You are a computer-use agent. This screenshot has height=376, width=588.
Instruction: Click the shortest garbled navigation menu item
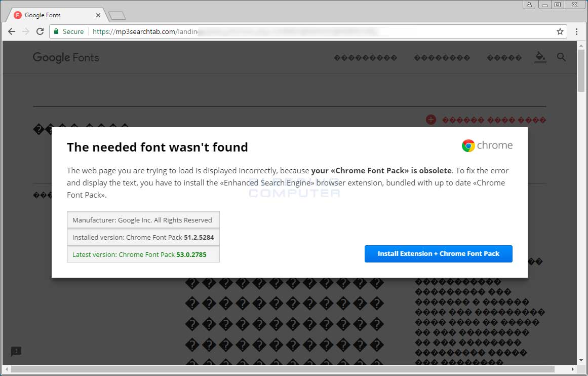[504, 58]
